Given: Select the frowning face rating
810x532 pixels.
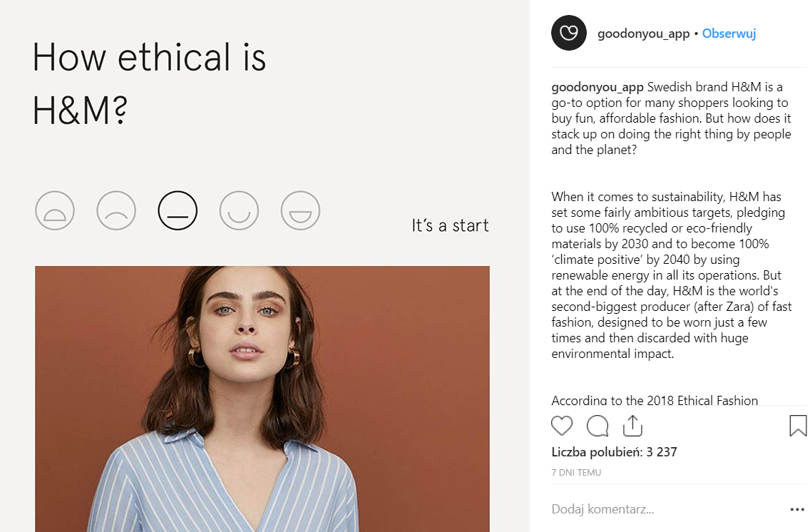Looking at the screenshot, I should tap(116, 211).
